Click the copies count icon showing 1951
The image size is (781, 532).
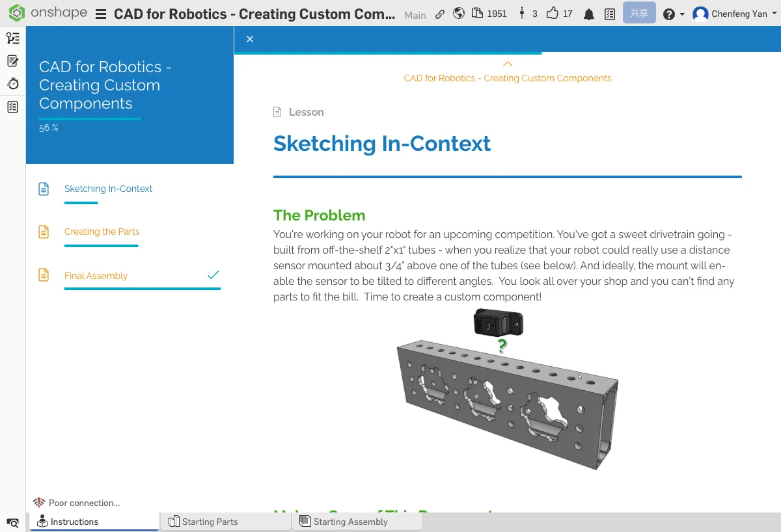478,14
